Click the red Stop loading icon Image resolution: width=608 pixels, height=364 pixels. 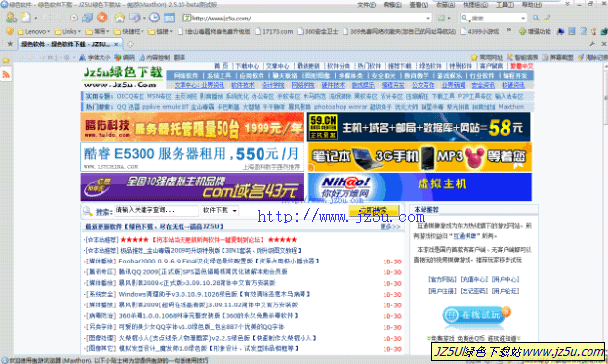[101, 18]
